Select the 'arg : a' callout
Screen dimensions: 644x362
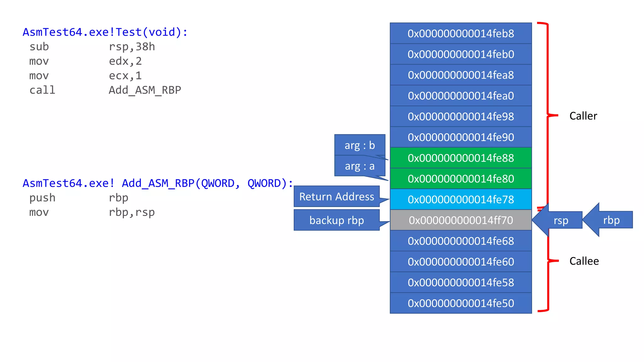(x=360, y=166)
